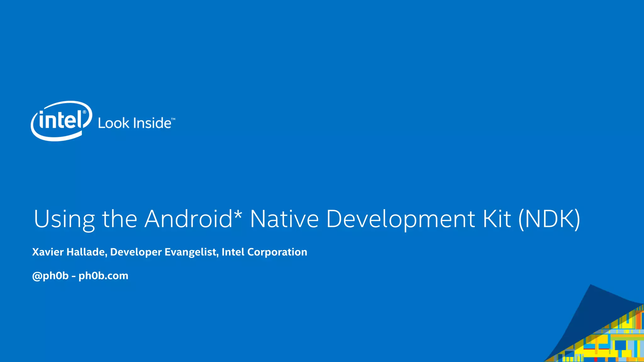Click the '@ph0b - ph0b.com' contact line

tap(80, 276)
